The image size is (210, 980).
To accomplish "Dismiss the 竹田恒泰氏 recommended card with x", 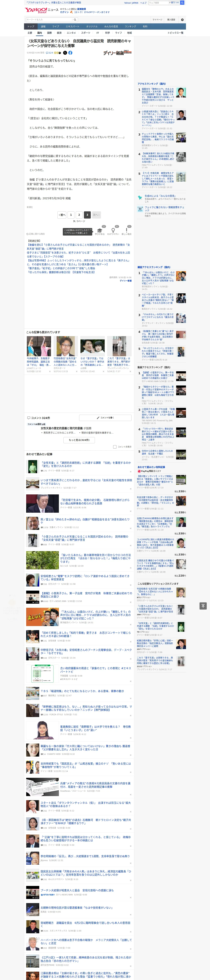I will pos(77,371).
